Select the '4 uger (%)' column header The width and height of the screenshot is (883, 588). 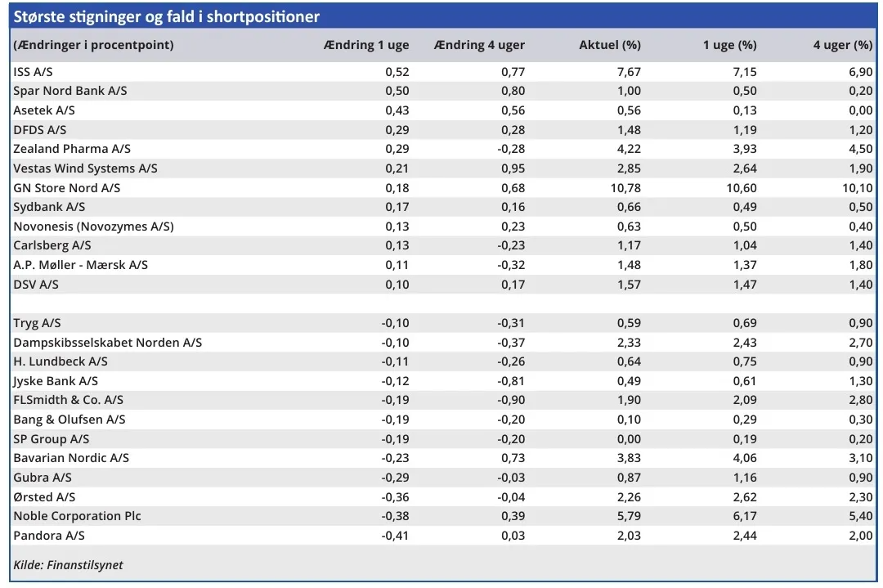click(x=842, y=45)
